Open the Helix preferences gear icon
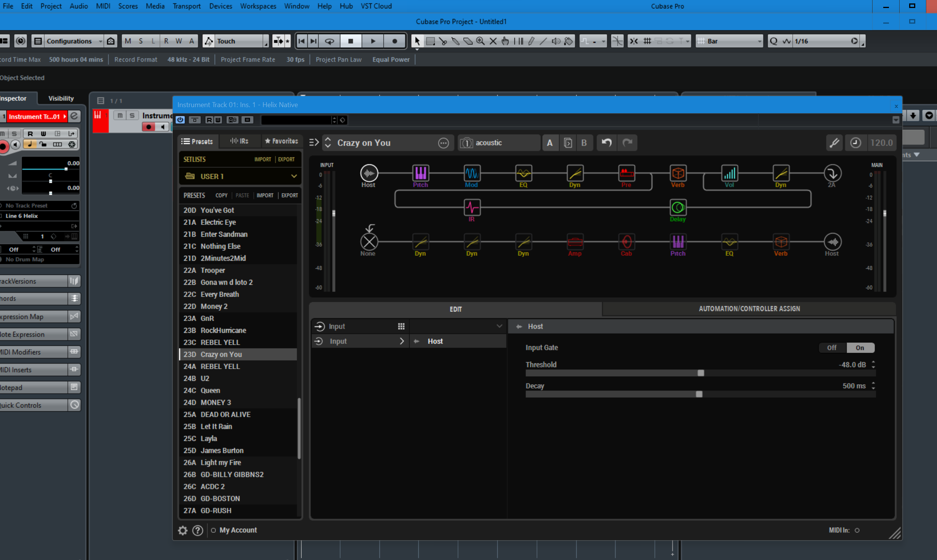The height and width of the screenshot is (560, 937). coord(183,530)
